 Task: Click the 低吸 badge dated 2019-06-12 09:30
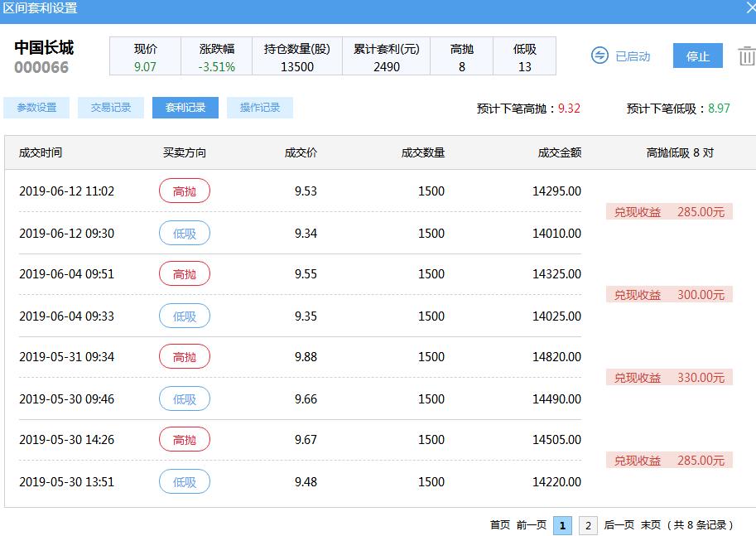pos(184,233)
